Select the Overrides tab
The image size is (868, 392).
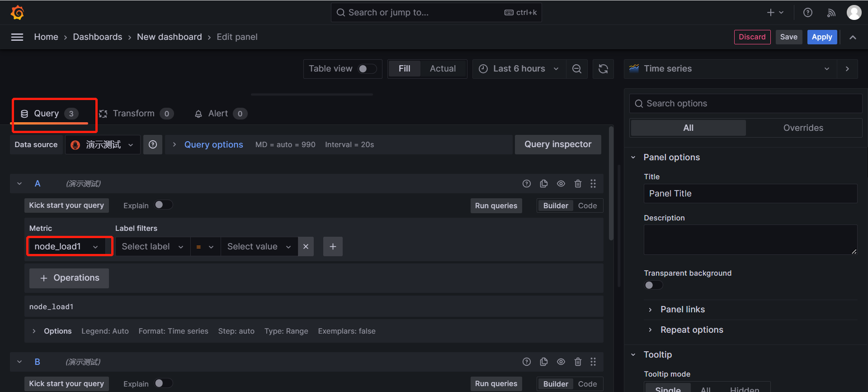[803, 128]
